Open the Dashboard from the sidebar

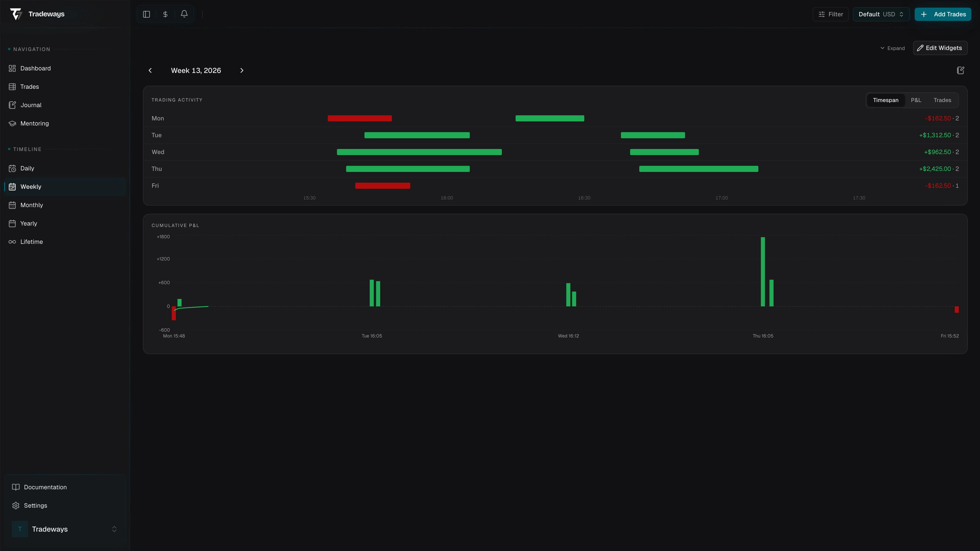[x=36, y=68]
